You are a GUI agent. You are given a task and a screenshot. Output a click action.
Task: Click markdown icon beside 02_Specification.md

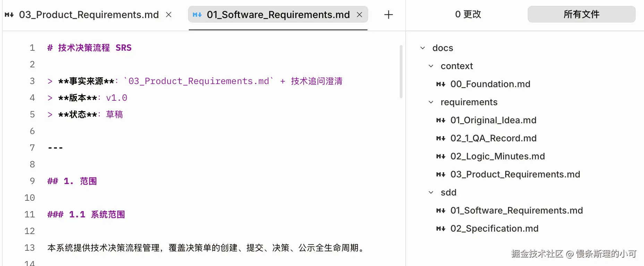[x=441, y=228]
